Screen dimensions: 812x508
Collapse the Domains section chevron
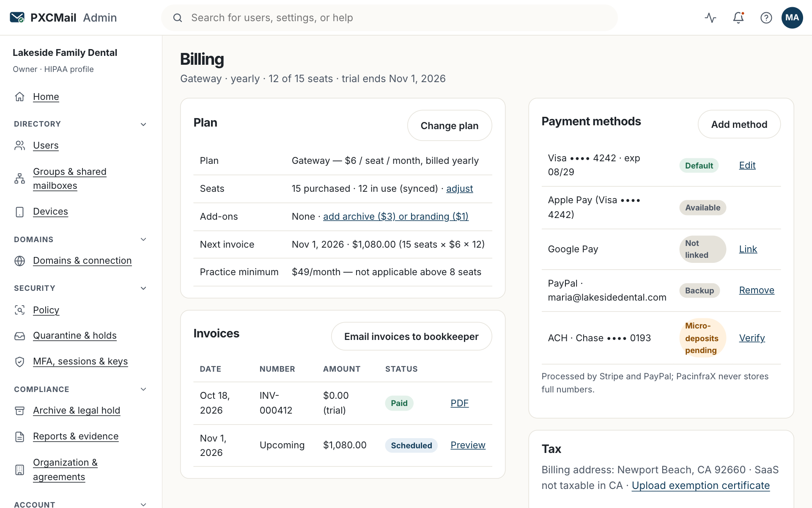click(x=143, y=239)
